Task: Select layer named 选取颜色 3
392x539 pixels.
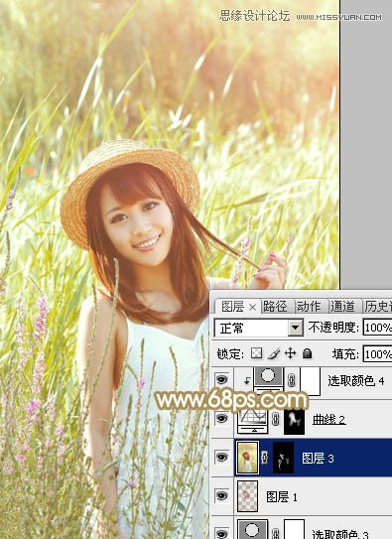Action: 340,534
